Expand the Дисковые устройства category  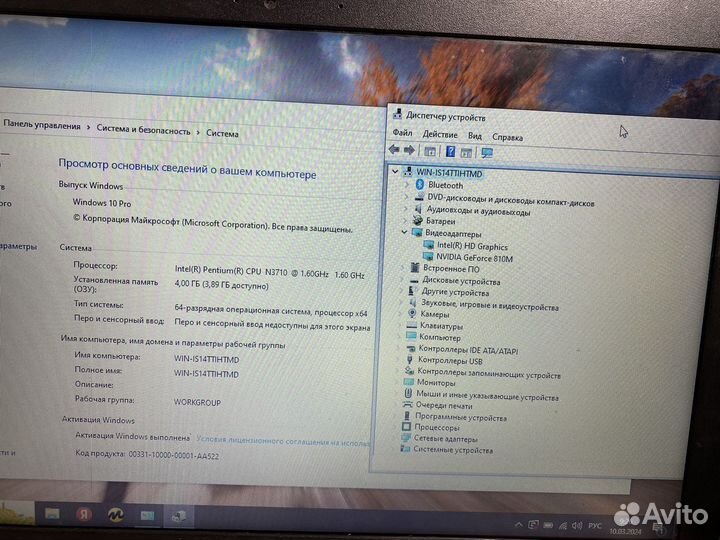pos(402,279)
